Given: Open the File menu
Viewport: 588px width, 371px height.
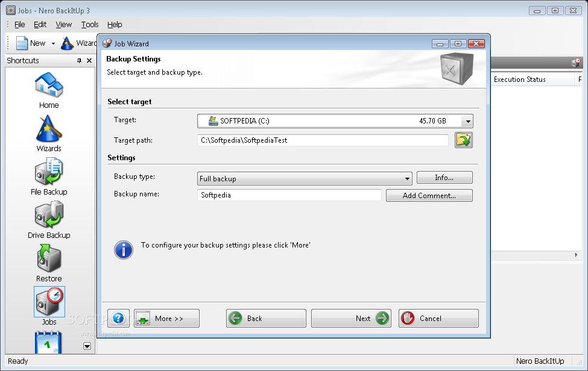Looking at the screenshot, I should (19, 24).
